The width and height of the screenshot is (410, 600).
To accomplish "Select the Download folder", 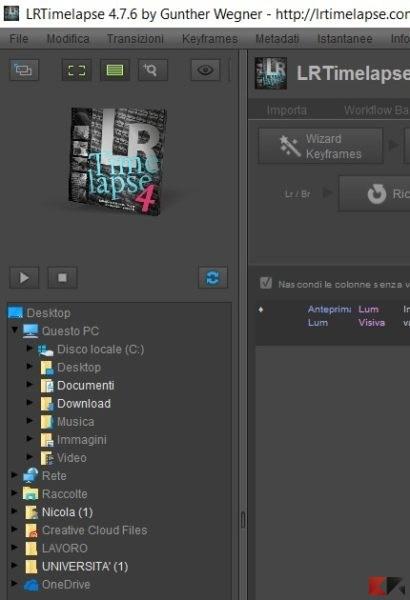I will pos(84,403).
